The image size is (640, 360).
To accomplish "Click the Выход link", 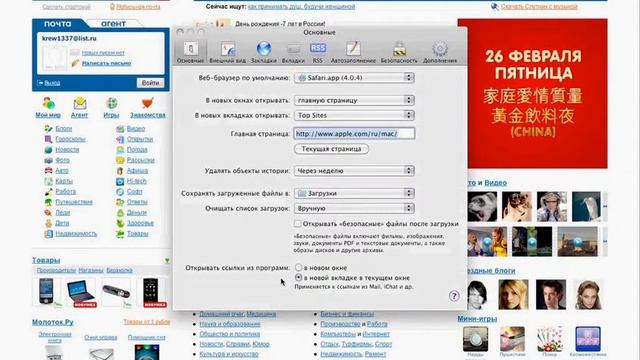I will point(52,83).
